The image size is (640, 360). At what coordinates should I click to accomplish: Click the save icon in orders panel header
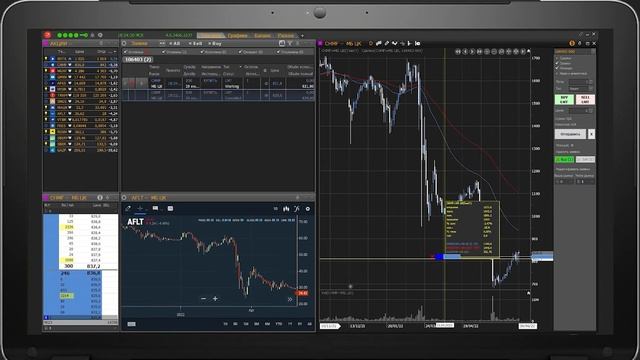coord(282,43)
